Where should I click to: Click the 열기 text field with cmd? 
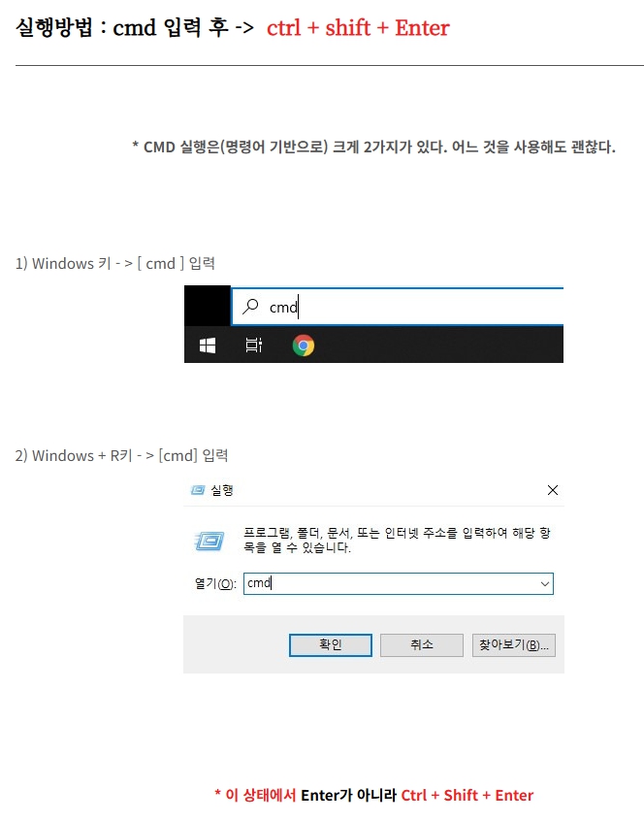(x=399, y=583)
